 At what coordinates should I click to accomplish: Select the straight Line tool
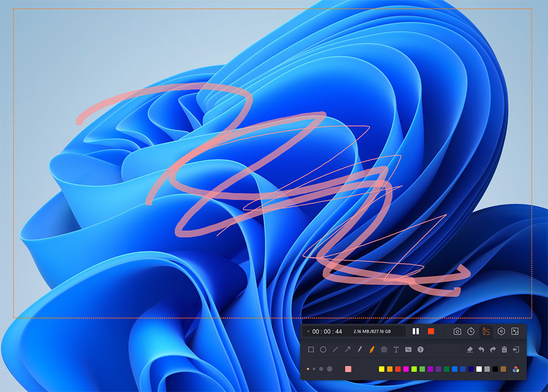[335, 349]
